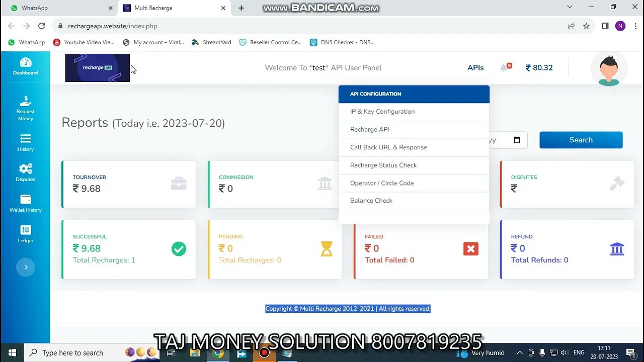Open My account – Viral... bookmark

(x=153, y=42)
